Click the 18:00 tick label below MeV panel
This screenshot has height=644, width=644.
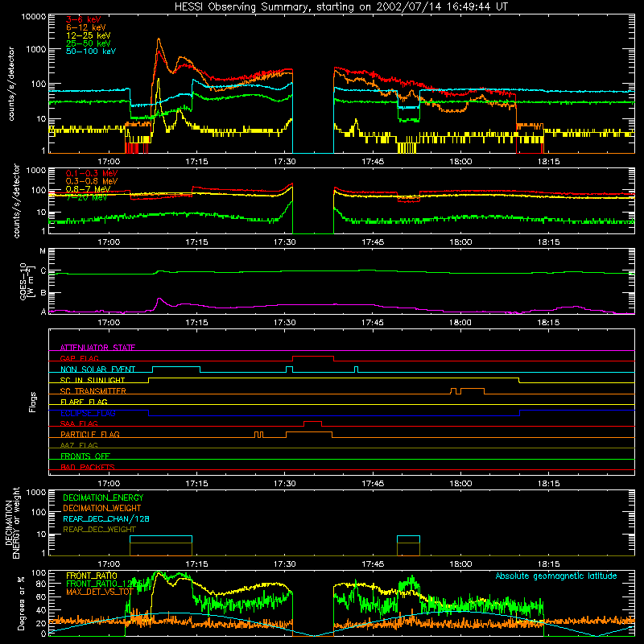(460, 242)
